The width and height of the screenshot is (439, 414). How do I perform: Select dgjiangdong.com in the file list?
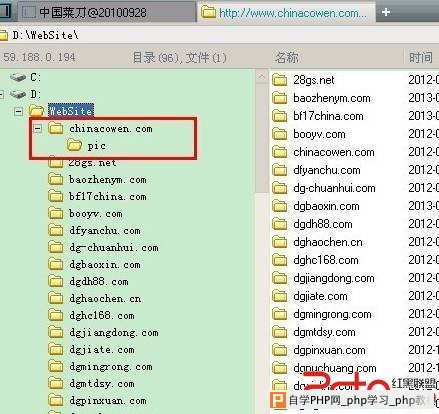(334, 278)
